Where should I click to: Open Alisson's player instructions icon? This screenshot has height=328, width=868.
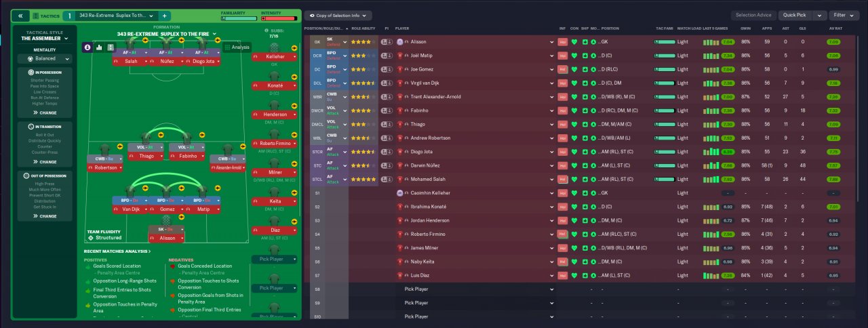pyautogui.click(x=385, y=41)
